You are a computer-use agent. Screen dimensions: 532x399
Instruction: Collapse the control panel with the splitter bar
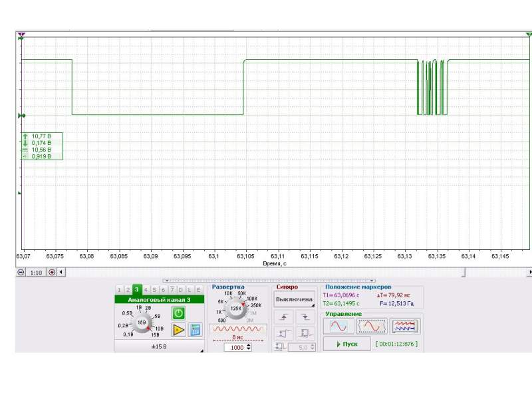click(269, 281)
